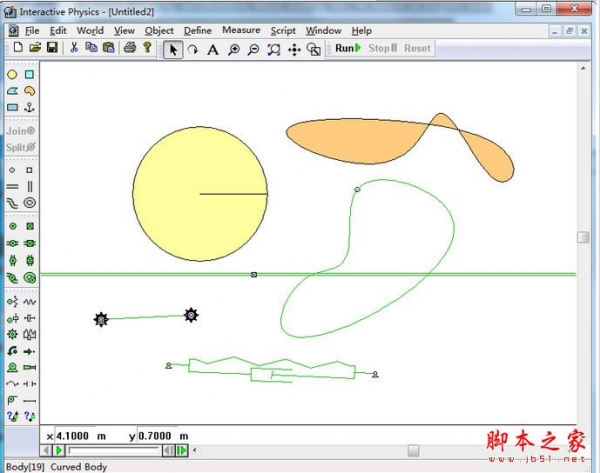Activate the Text tool
The width and height of the screenshot is (600, 473).
pos(213,49)
